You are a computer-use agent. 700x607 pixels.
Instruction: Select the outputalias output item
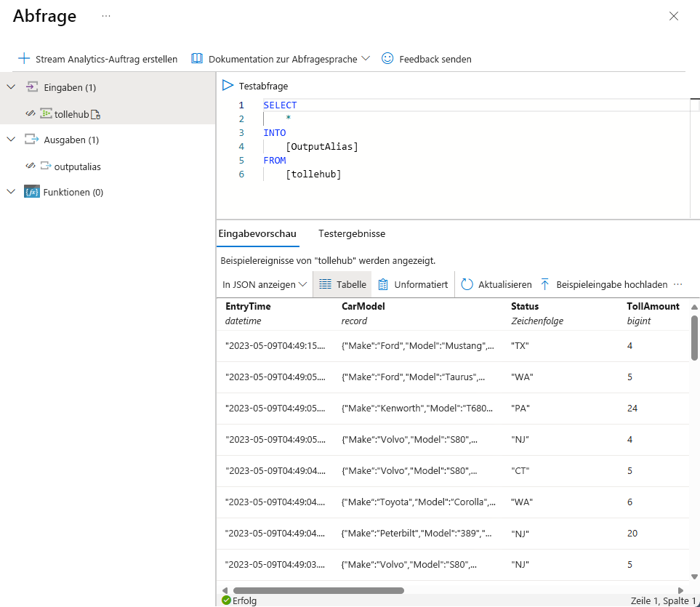tap(77, 166)
